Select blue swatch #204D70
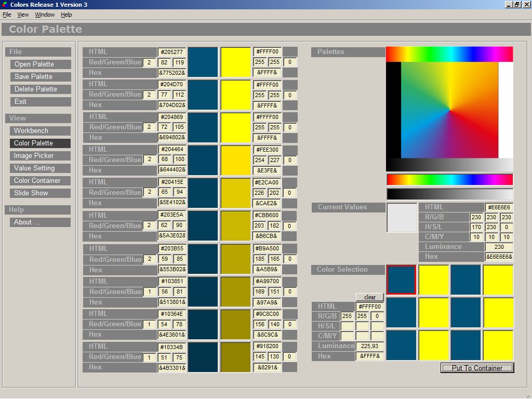The height and width of the screenshot is (399, 532). pos(203,95)
